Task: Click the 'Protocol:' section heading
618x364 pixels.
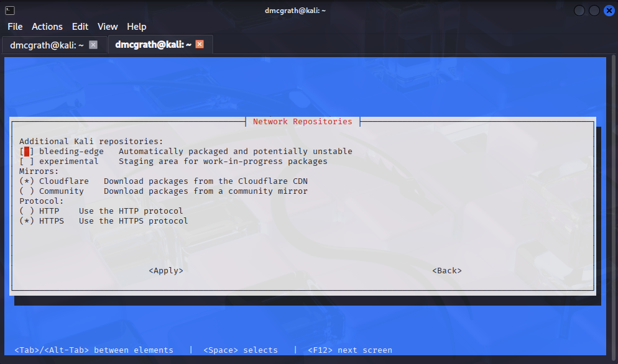Action: [42, 201]
